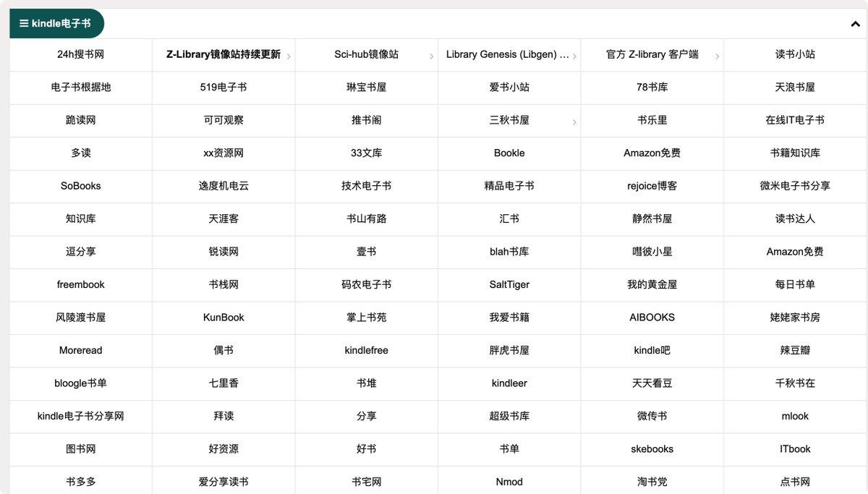The height and width of the screenshot is (494, 868).
Task: Open 天涯客
Action: pos(224,218)
